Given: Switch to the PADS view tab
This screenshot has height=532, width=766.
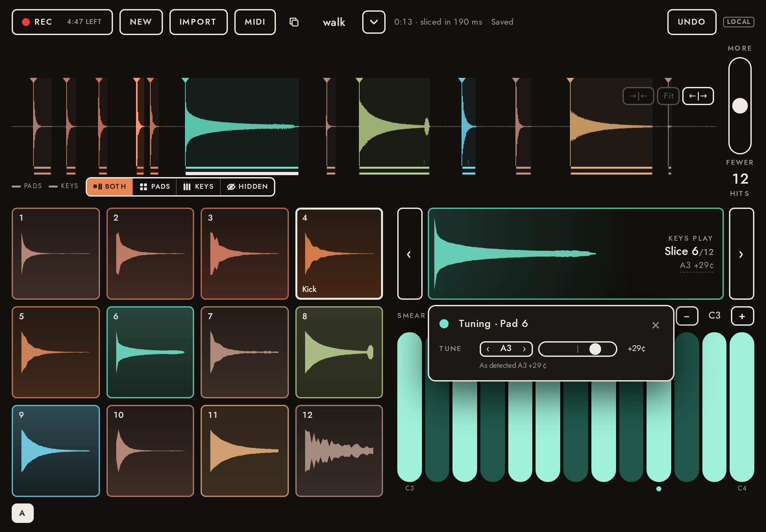Looking at the screenshot, I should 155,187.
